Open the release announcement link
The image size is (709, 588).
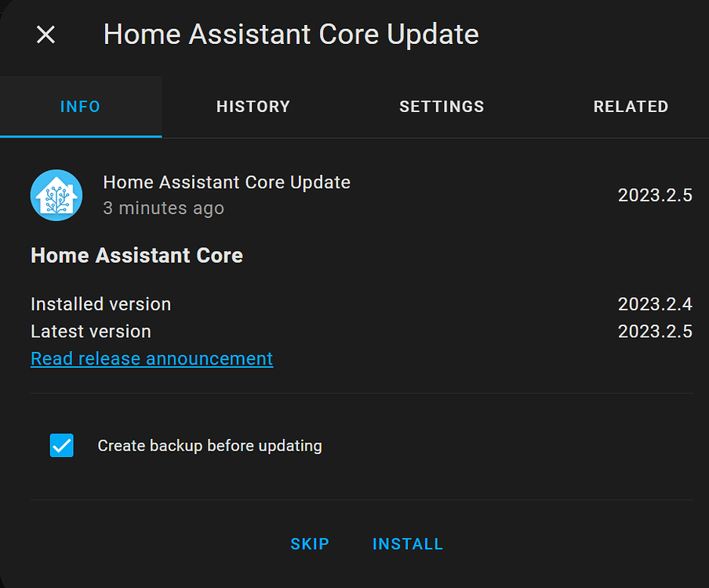[151, 358]
